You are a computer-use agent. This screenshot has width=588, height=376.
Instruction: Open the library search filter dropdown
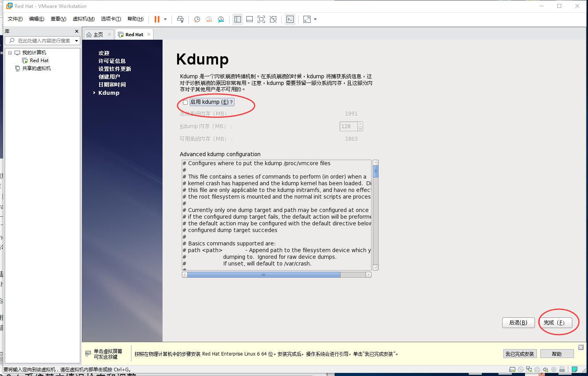[77, 41]
